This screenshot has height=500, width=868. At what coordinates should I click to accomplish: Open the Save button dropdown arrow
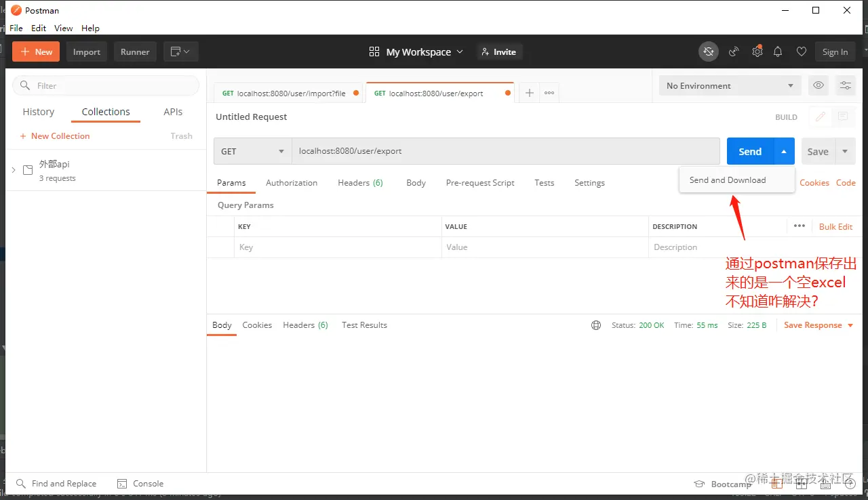coord(845,151)
